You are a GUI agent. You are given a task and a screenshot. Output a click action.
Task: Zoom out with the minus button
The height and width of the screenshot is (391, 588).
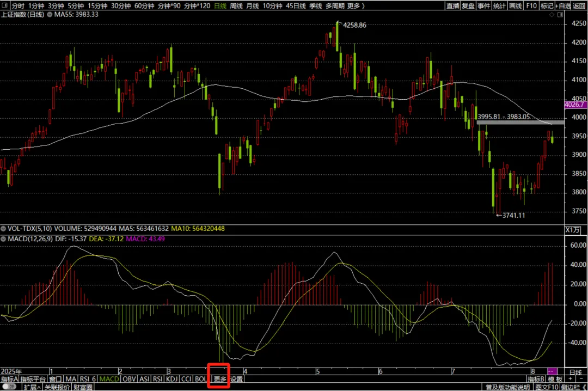point(581,379)
